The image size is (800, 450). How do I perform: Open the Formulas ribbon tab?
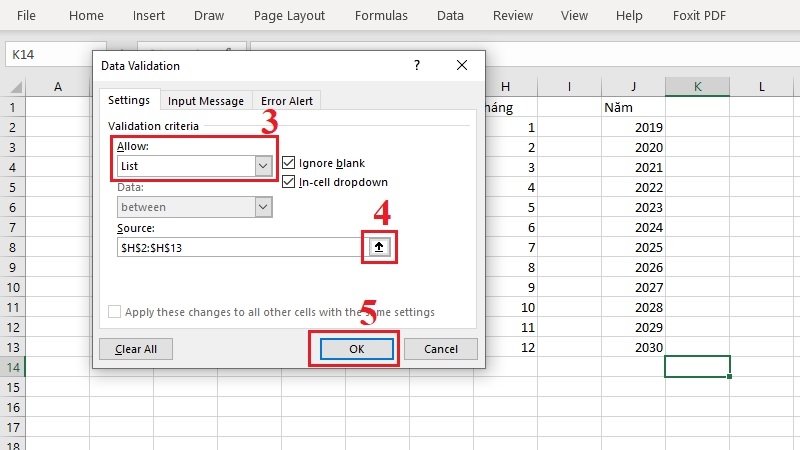(x=381, y=16)
